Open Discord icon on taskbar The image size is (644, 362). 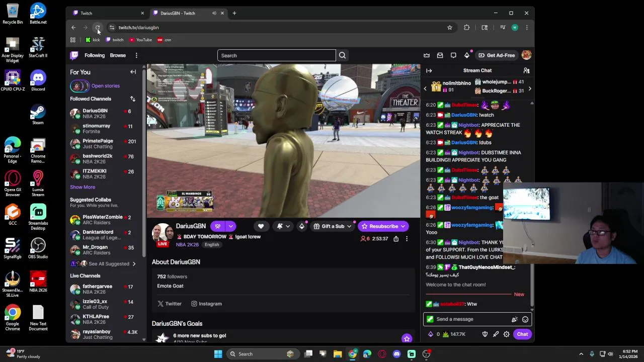click(397, 354)
